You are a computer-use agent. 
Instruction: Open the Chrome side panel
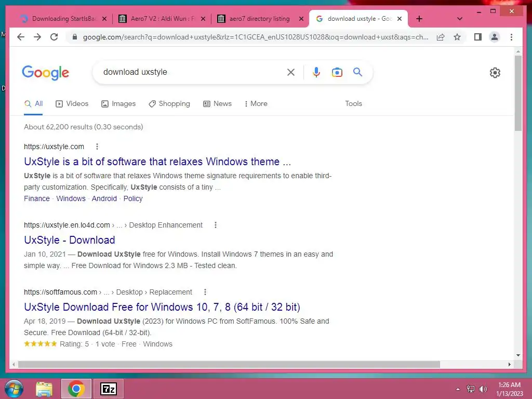coord(478,37)
